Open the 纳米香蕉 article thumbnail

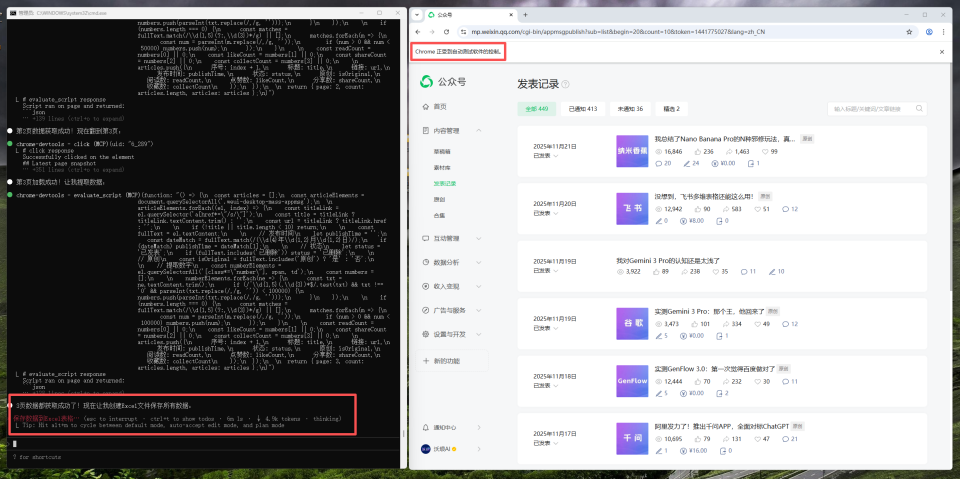point(632,151)
